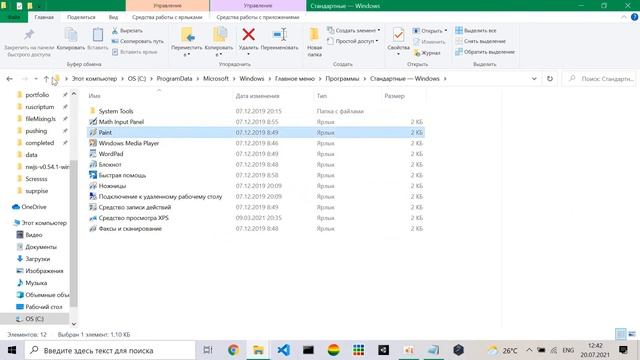Viewport: 640px width, 360px height.
Task: Click the Windows Start button
Action: (12, 350)
